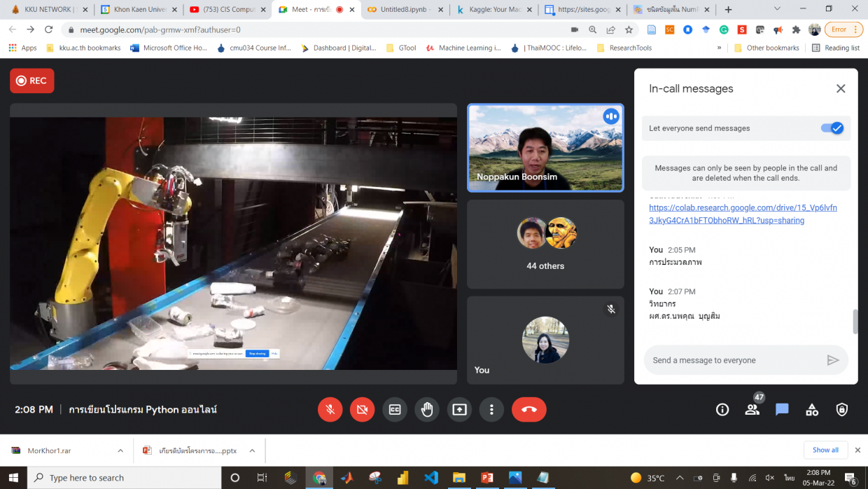Open the activities shapes icon

point(812,410)
